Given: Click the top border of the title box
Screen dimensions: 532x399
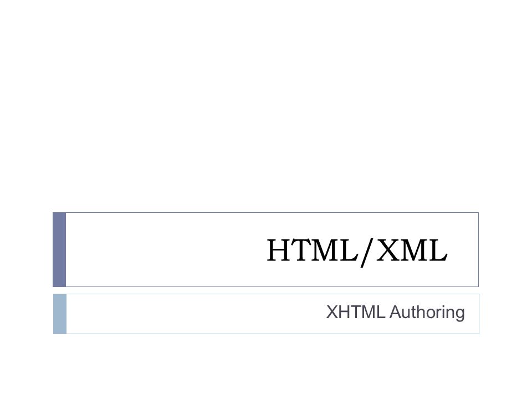Looking at the screenshot, I should 272,212.
